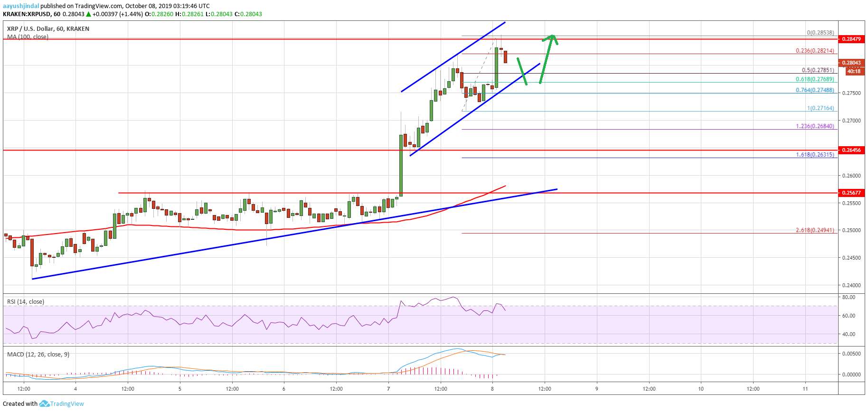Click the green upward arrow head drawing
The height and width of the screenshot is (412, 868).
pyautogui.click(x=551, y=38)
